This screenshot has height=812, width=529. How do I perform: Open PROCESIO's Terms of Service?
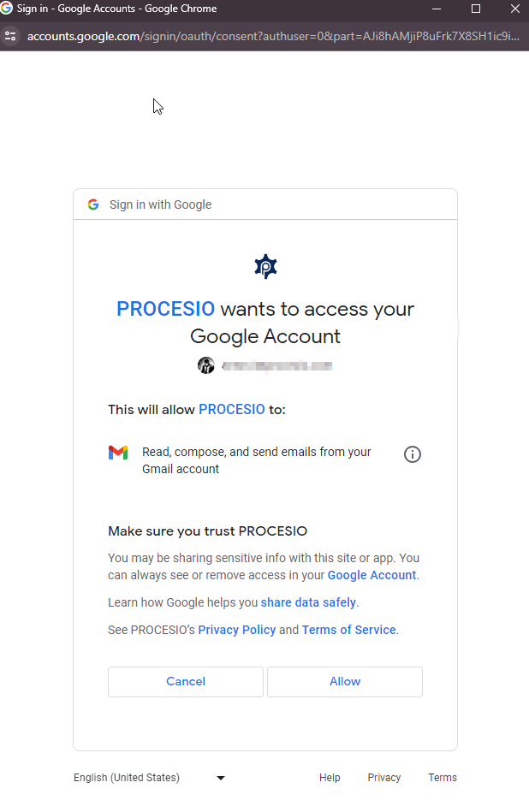tap(348, 630)
